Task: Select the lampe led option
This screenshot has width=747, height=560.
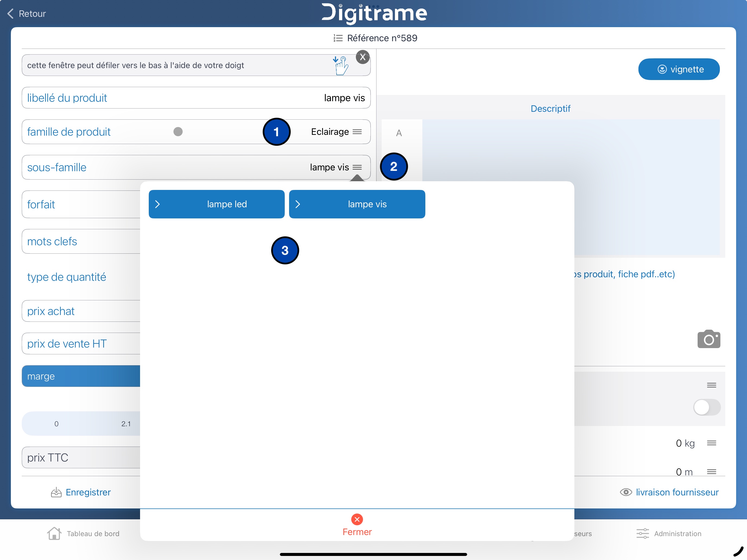Action: [x=217, y=204]
